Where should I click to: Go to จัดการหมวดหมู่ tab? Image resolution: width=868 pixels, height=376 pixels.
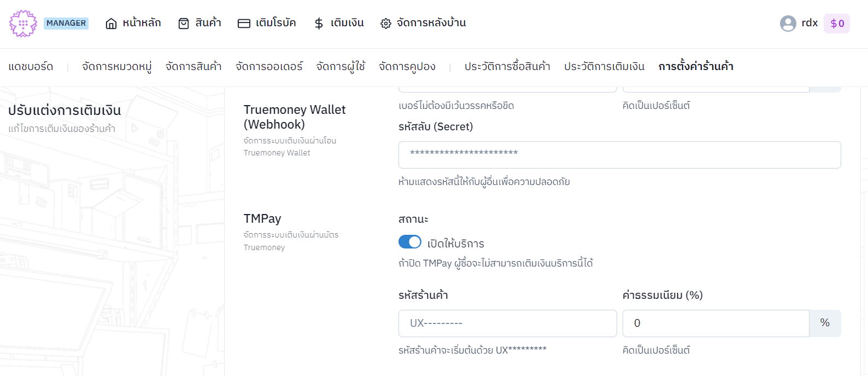[x=117, y=67]
